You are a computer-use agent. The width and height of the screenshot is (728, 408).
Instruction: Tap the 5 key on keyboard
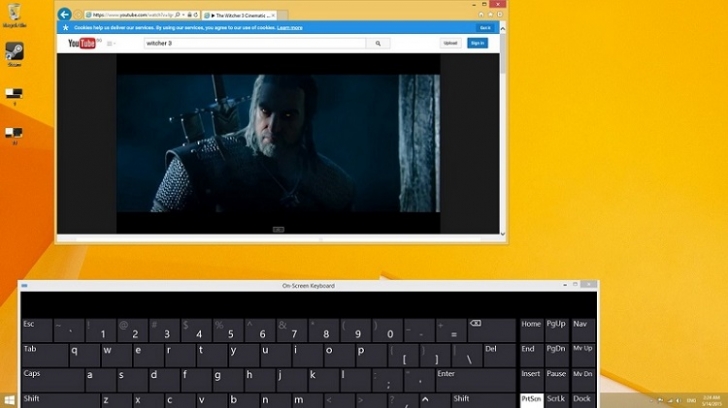[x=228, y=330]
